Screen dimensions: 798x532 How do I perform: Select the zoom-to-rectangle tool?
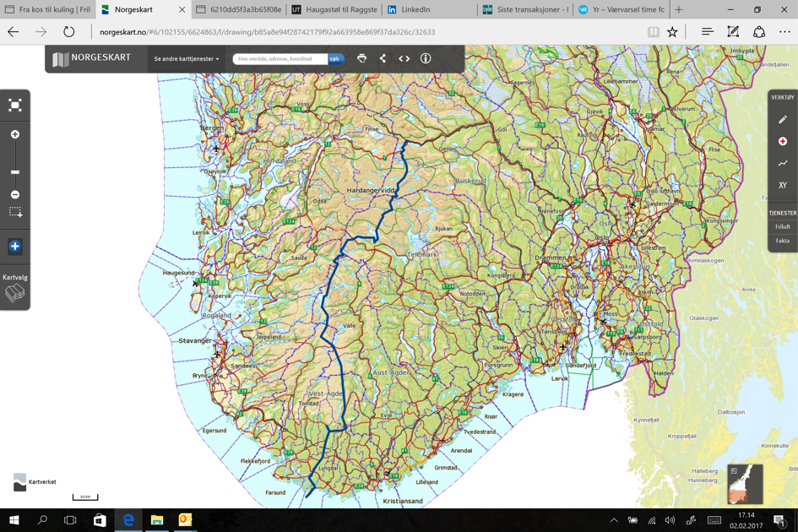point(15,212)
